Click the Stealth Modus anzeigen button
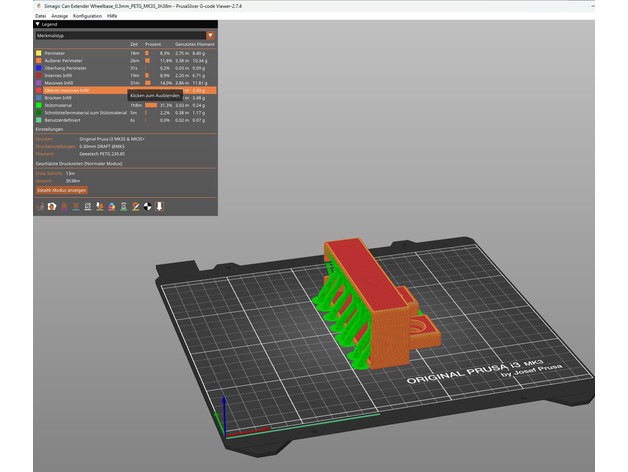This screenshot has height=472, width=628. coord(62,189)
